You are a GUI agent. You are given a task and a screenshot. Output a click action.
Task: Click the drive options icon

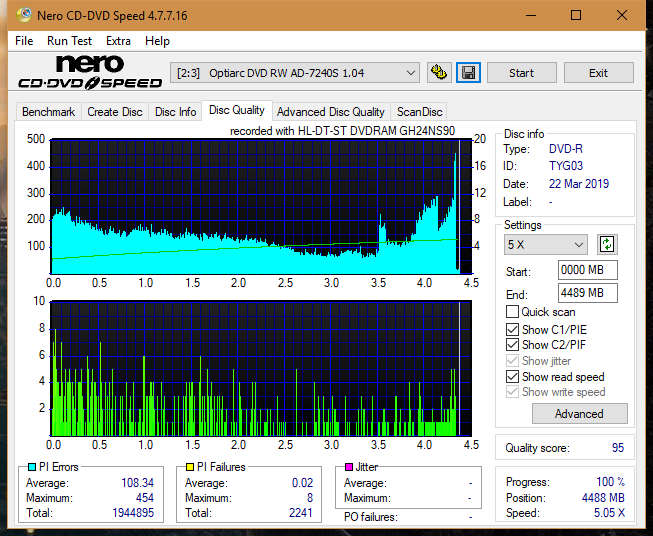tap(439, 73)
